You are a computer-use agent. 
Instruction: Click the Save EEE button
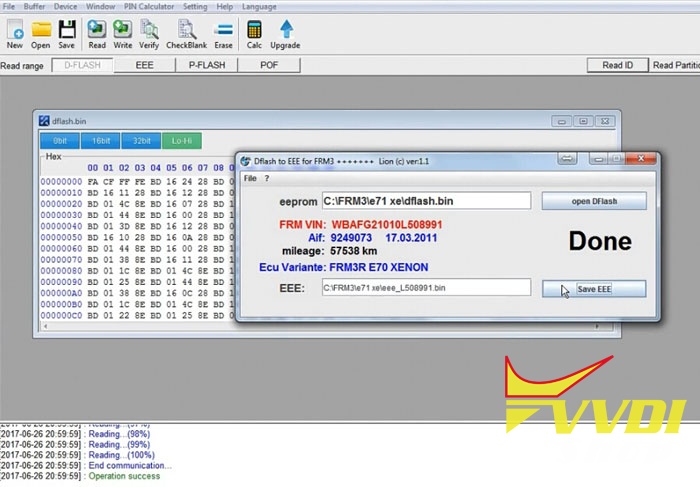594,289
